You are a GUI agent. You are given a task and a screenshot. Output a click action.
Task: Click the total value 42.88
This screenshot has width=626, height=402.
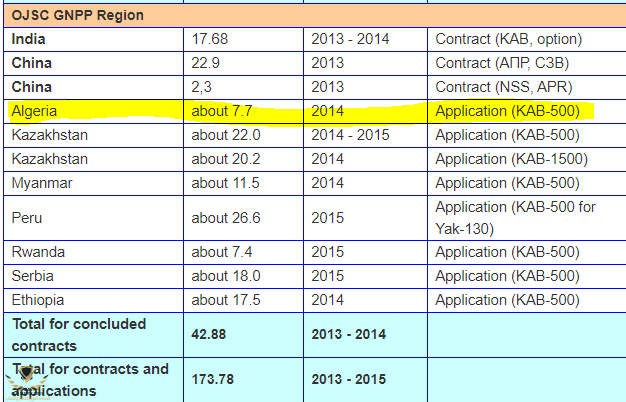click(x=208, y=334)
